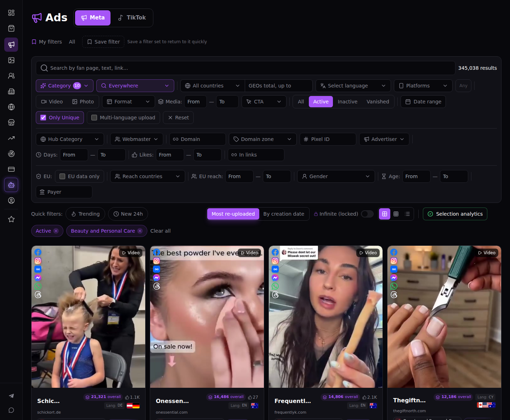510x420 pixels.
Task: Open the users sidebar icon
Action: click(x=11, y=76)
